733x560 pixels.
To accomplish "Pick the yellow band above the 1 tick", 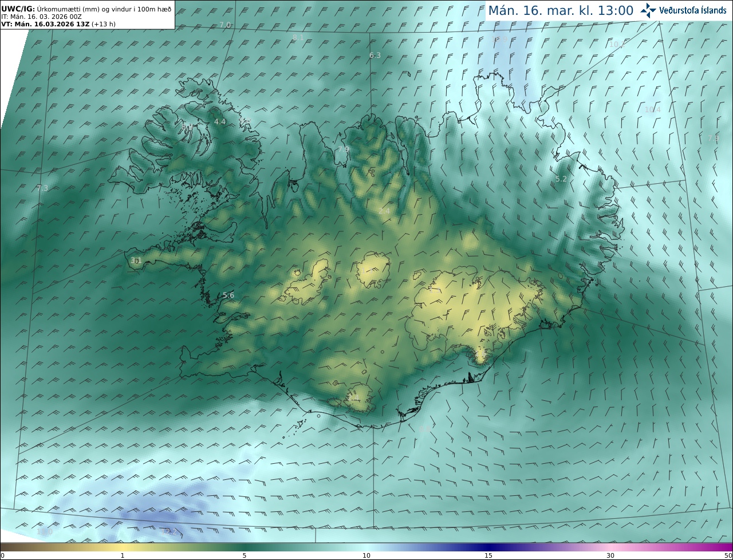I will pyautogui.click(x=122, y=547).
